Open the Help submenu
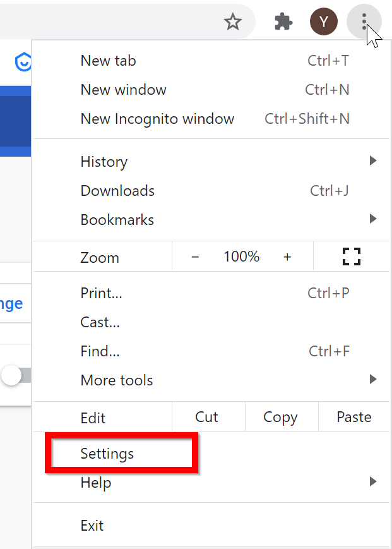Viewport: 392px width, 549px height. 372,483
